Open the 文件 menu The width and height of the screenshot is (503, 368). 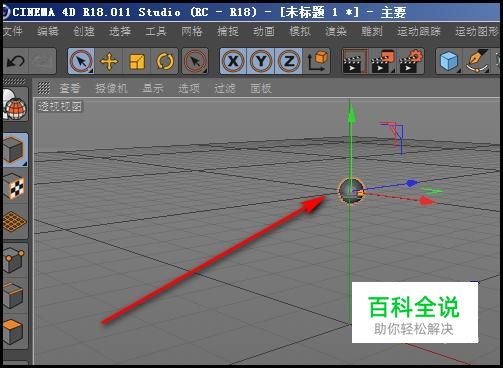point(13,32)
